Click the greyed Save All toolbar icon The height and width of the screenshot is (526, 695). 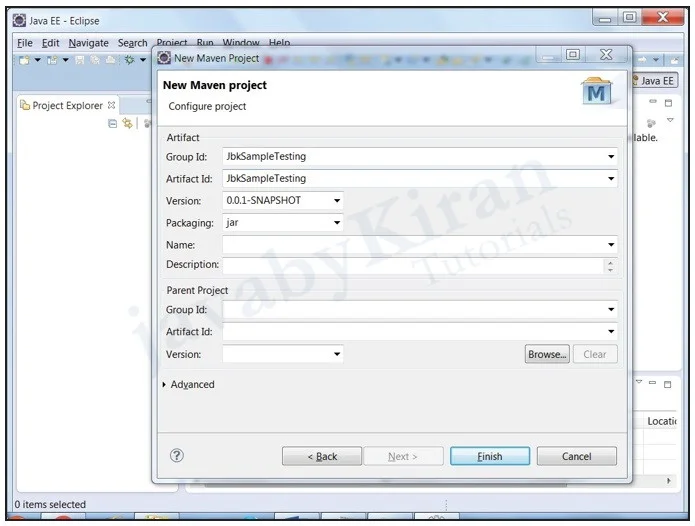pyautogui.click(x=95, y=60)
